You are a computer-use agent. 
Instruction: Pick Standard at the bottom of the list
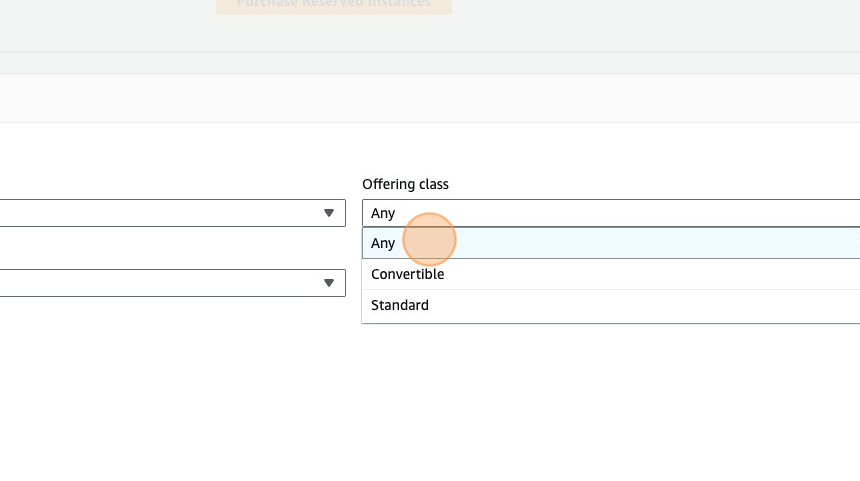(400, 305)
